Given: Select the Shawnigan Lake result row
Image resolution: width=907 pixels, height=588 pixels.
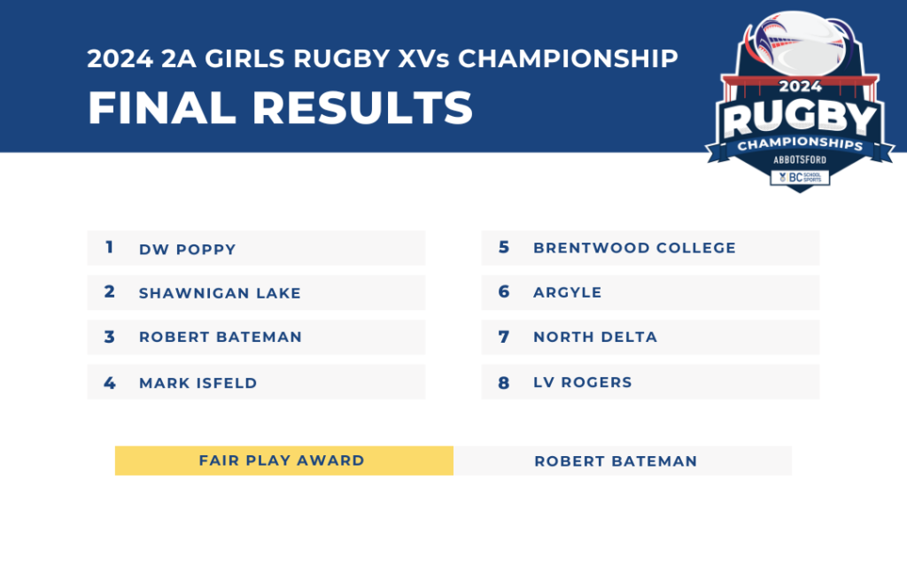Looking at the screenshot, I should 256,292.
